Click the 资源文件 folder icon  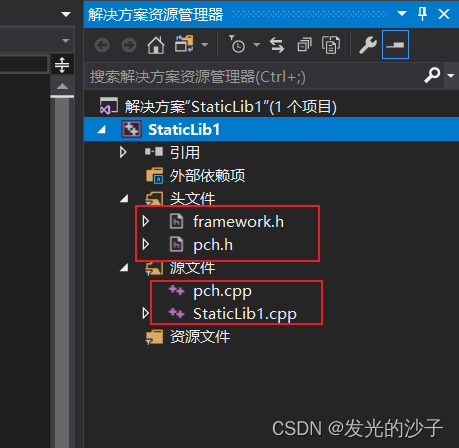pos(154,337)
